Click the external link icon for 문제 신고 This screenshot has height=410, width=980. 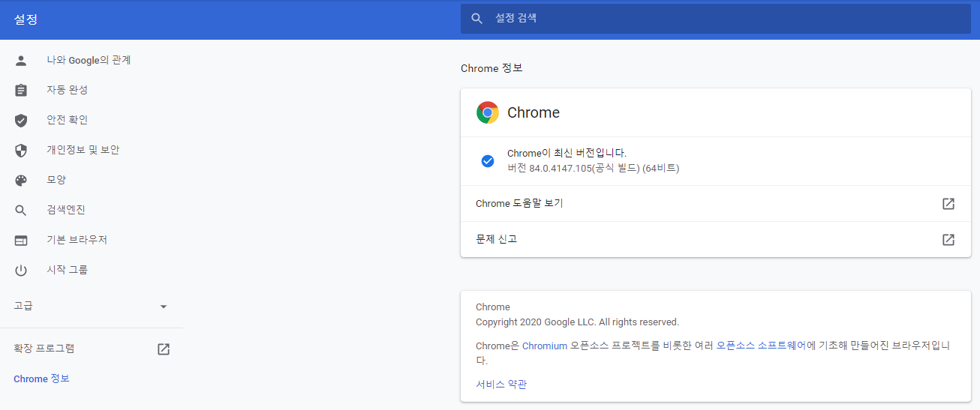pos(948,240)
